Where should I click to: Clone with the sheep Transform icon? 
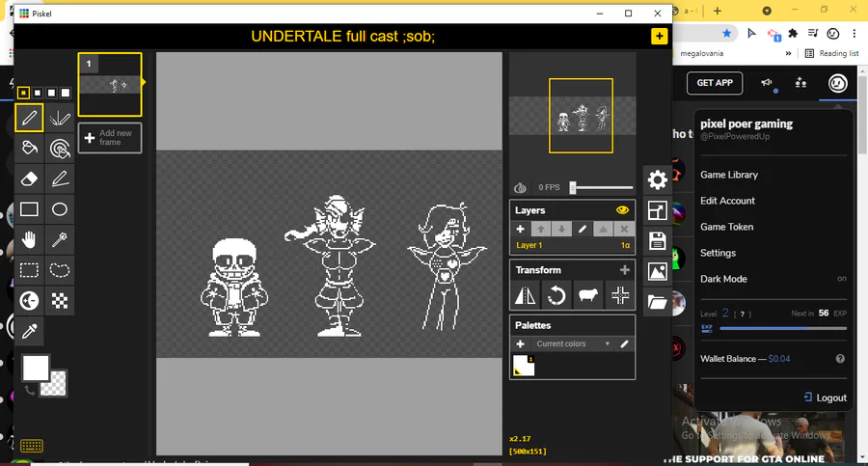(x=588, y=295)
